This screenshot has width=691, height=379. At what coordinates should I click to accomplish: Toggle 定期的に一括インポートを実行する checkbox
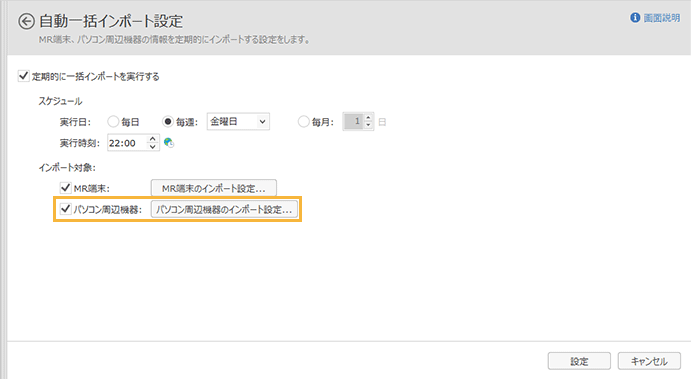[23, 76]
